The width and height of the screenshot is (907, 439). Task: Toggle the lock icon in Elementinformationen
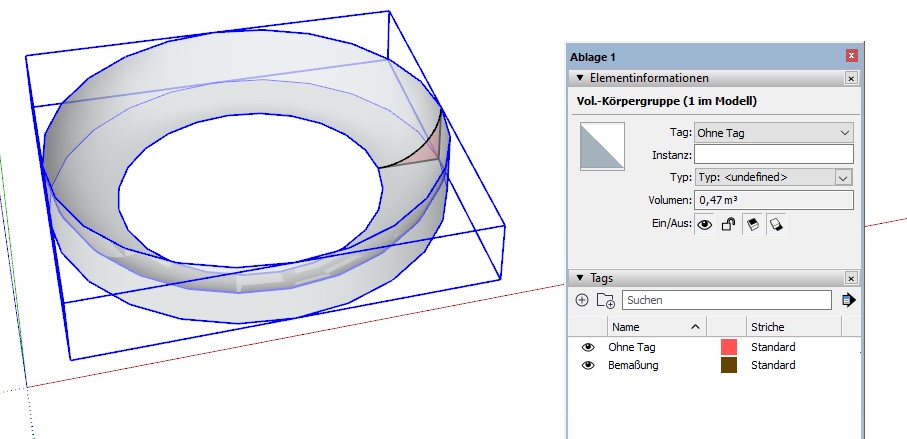coord(728,225)
